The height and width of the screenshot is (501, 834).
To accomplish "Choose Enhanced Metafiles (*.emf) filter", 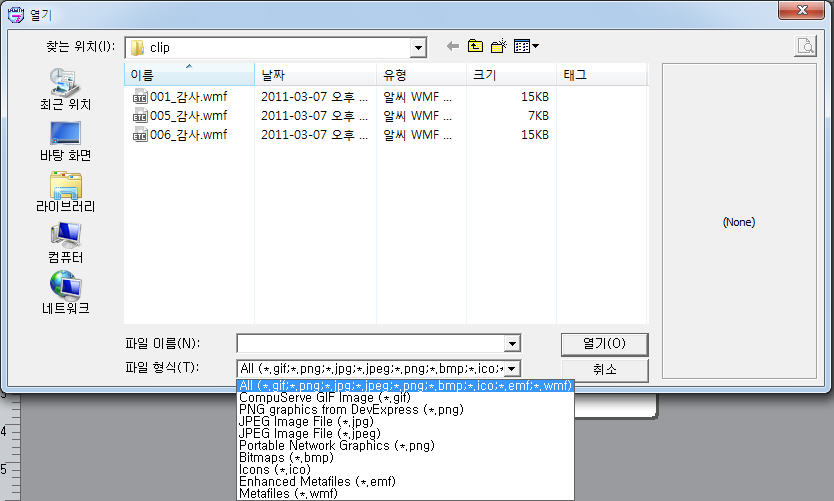I will 405,481.
